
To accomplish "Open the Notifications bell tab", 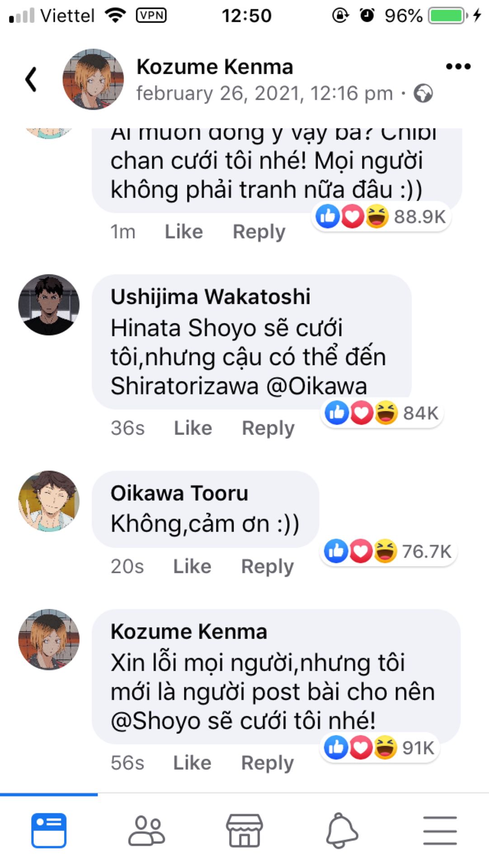I will pyautogui.click(x=342, y=830).
